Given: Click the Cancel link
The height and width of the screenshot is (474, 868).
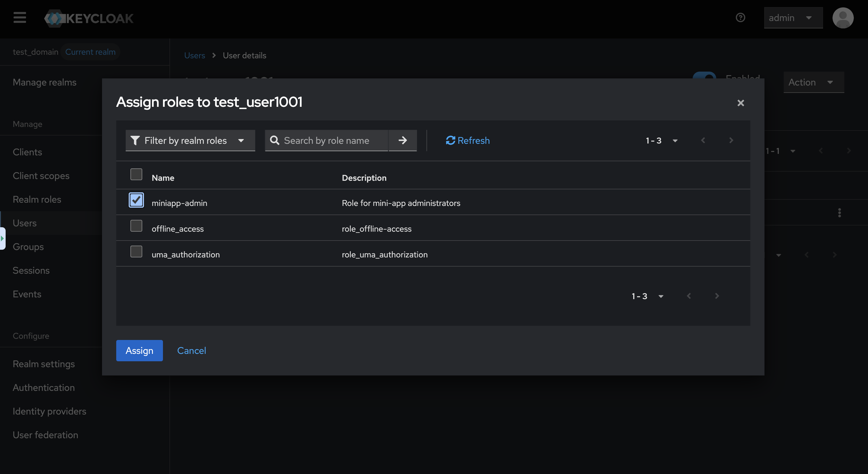Looking at the screenshot, I should [191, 351].
